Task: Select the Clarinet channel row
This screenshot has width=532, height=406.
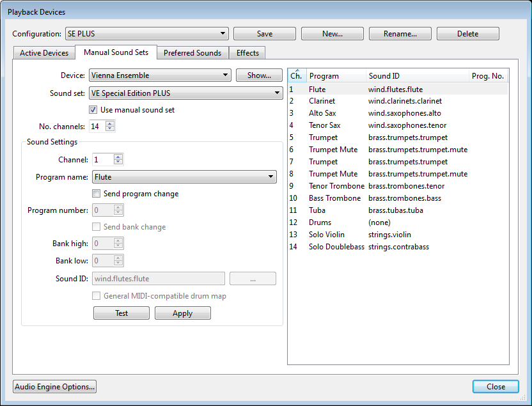Action: 398,101
